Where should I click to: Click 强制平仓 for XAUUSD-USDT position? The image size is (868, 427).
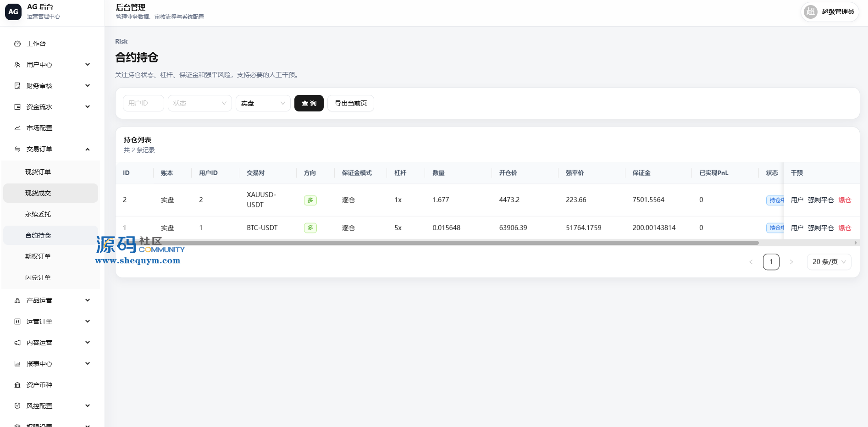point(821,200)
